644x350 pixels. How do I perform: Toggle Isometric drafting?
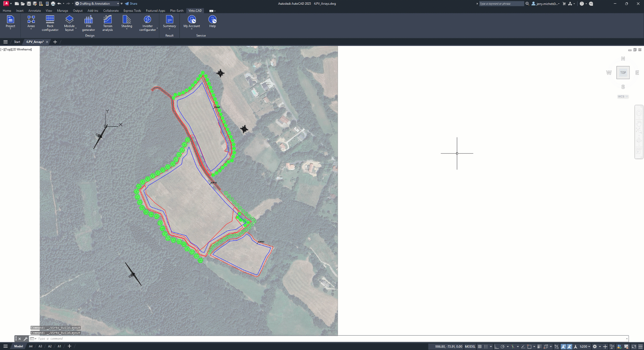click(x=513, y=347)
